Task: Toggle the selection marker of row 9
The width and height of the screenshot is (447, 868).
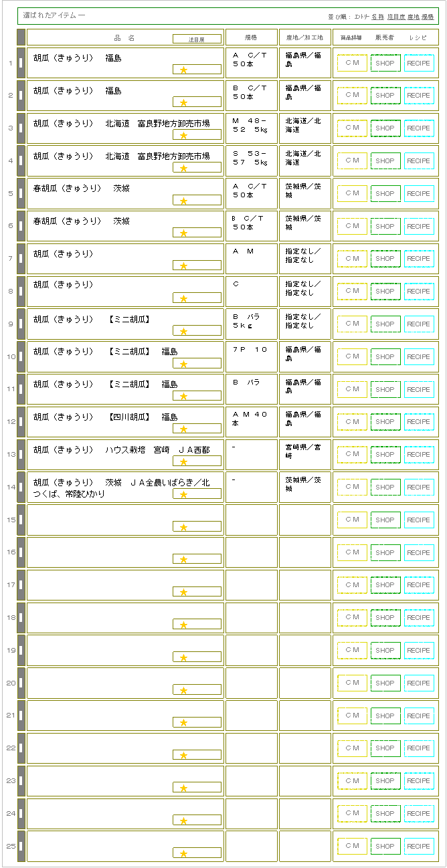Action: (x=21, y=324)
